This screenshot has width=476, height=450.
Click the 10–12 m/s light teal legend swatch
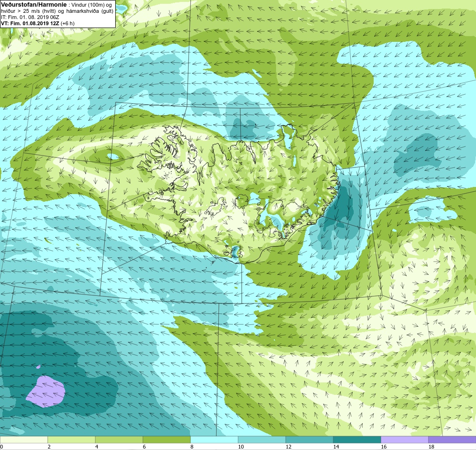(x=262, y=440)
